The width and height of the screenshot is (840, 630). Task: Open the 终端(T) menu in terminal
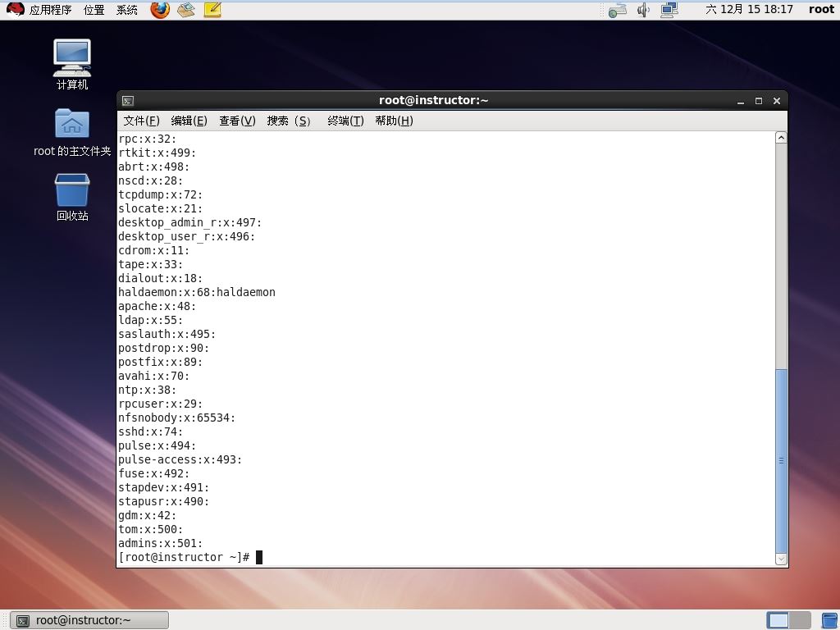(x=345, y=121)
